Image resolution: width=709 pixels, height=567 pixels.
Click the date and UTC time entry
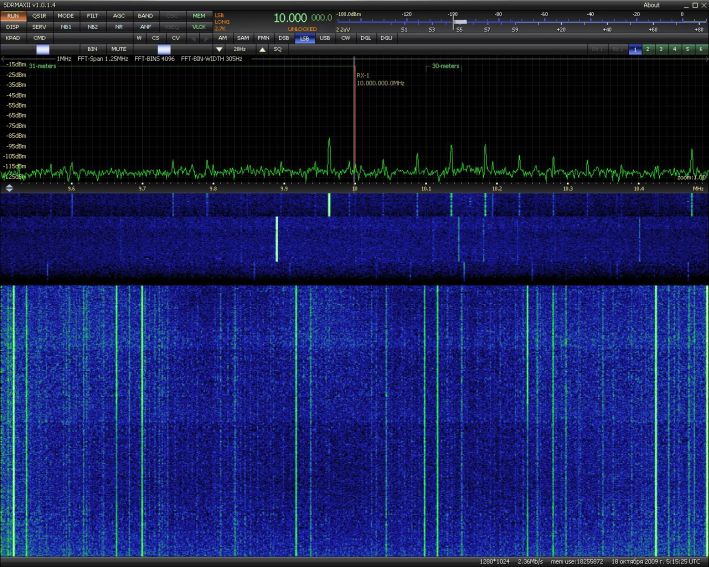656,562
